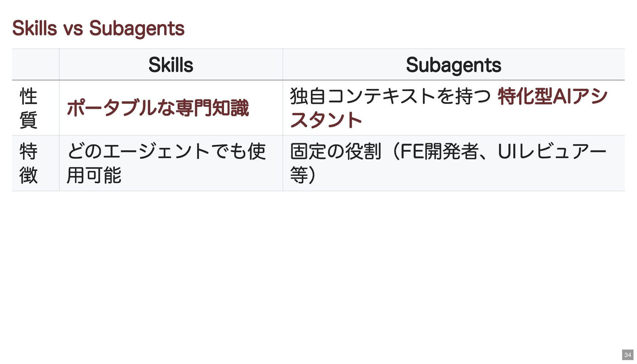This screenshot has width=637, height=364.
Task: Click the red 特化型AIアシ text
Action: [552, 96]
